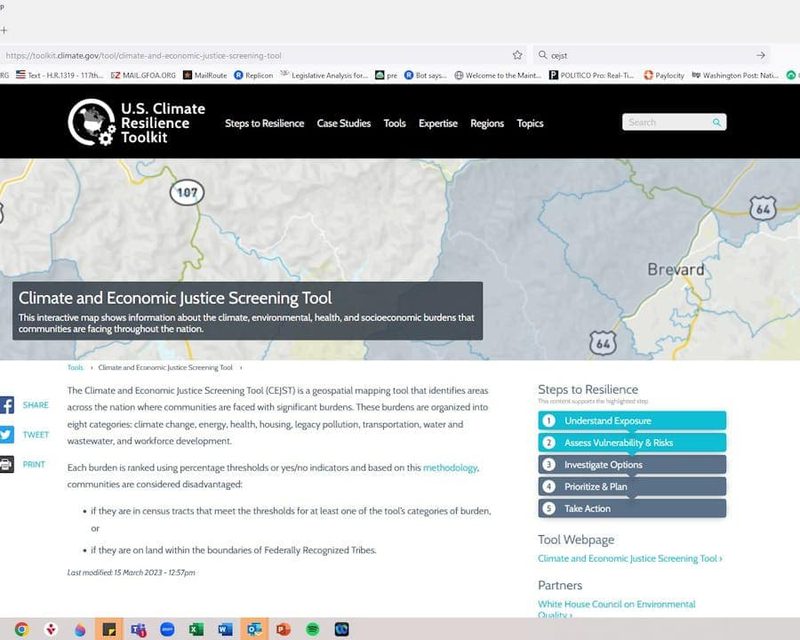
Task: Select step 5 Take Action
Action: coord(632,508)
